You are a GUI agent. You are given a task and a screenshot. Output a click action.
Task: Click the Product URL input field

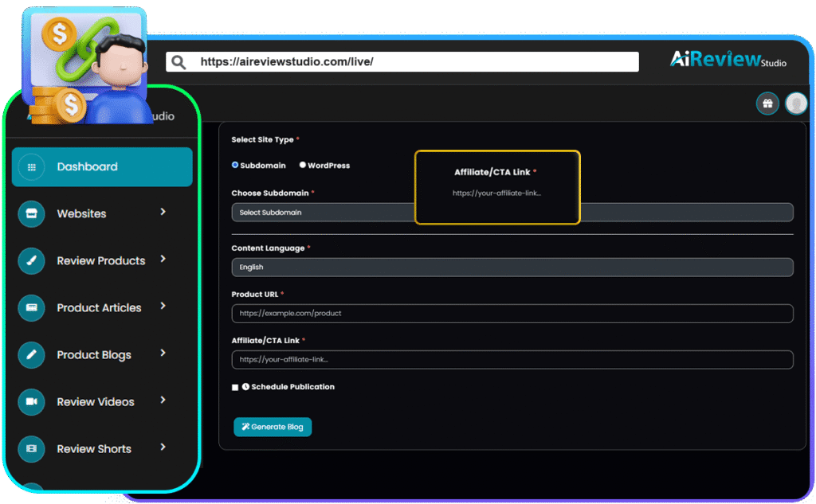point(512,314)
